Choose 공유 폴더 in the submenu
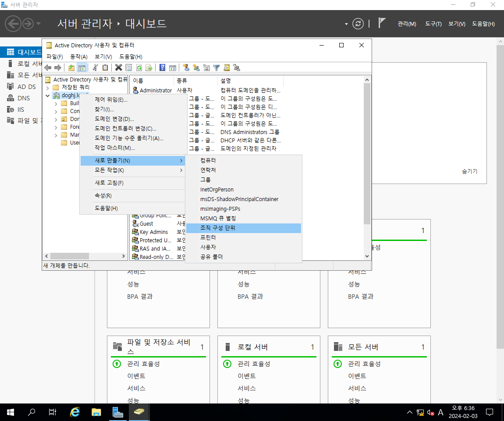 244,257
